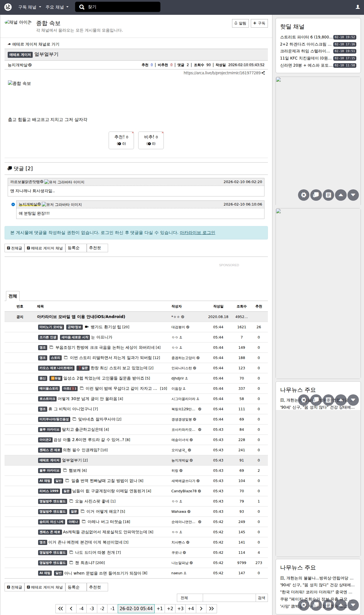The image size is (364, 615).
Task: Click the arca.live site logo
Action: point(8,7)
